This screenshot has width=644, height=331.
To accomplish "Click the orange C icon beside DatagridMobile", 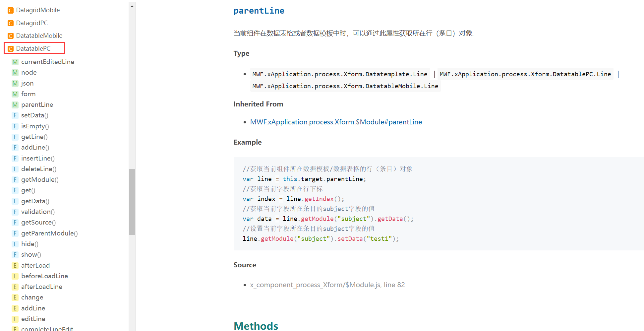I will pos(11,10).
